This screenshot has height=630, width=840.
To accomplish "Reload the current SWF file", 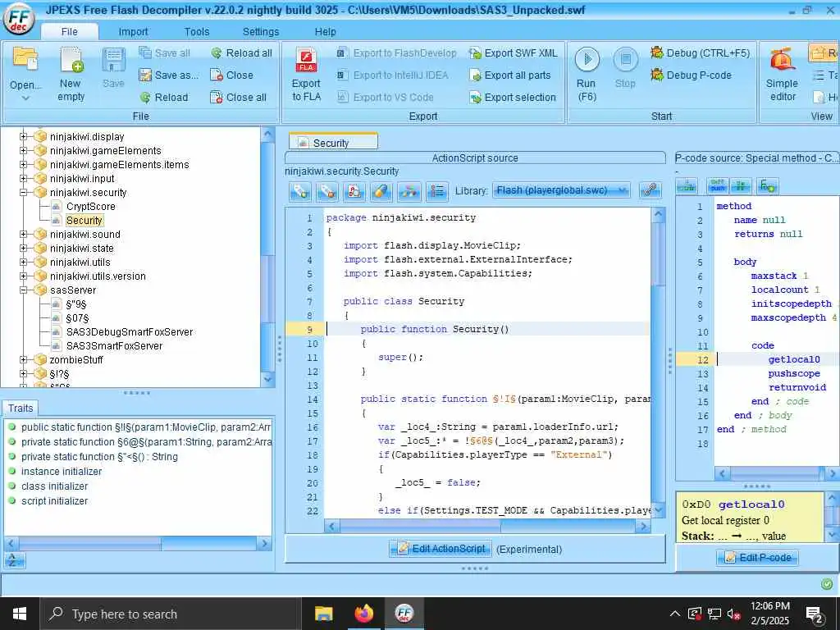I will [x=164, y=98].
